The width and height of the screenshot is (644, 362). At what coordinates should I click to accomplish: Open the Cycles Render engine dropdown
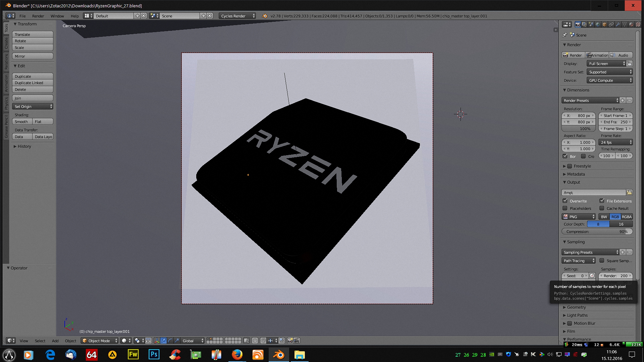click(x=237, y=16)
